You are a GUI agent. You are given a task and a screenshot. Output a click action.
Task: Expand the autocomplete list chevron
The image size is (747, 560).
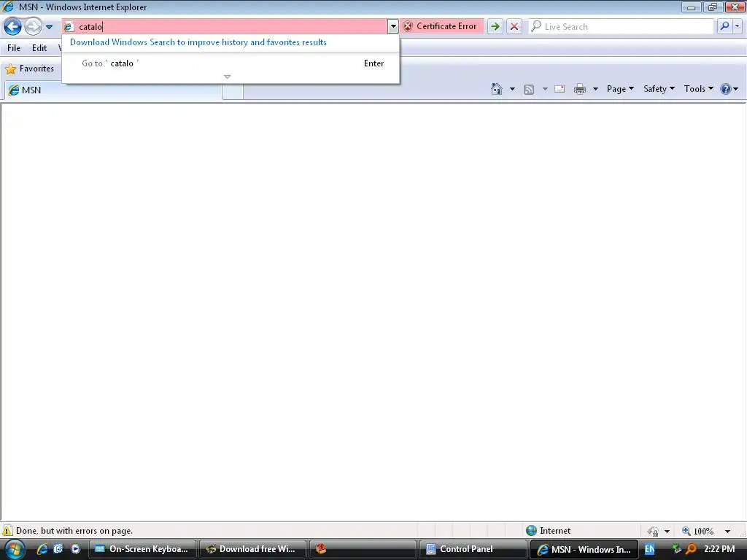click(228, 77)
